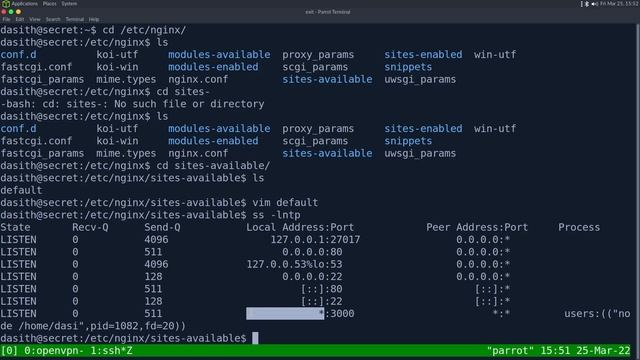Click the Local Address:Port column header

[300, 227]
